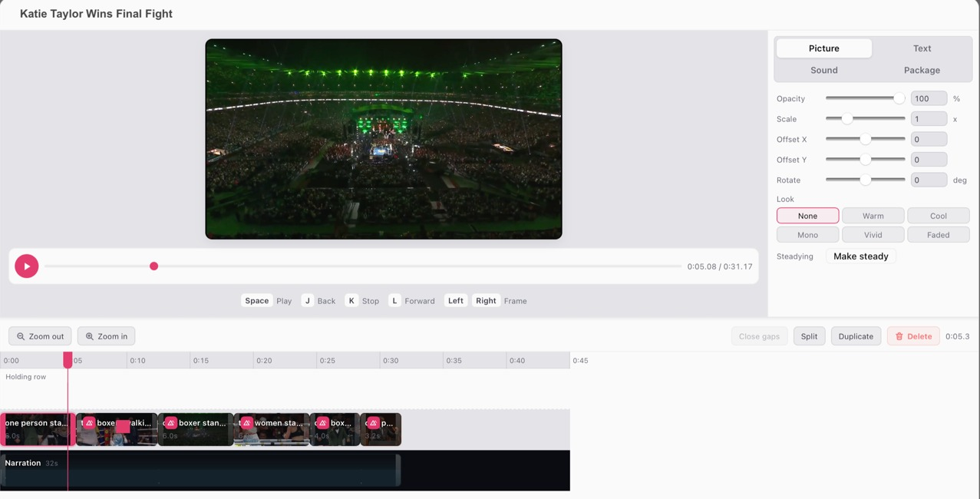Click the playback scrubber handle
This screenshot has width=980, height=499.
tap(153, 266)
